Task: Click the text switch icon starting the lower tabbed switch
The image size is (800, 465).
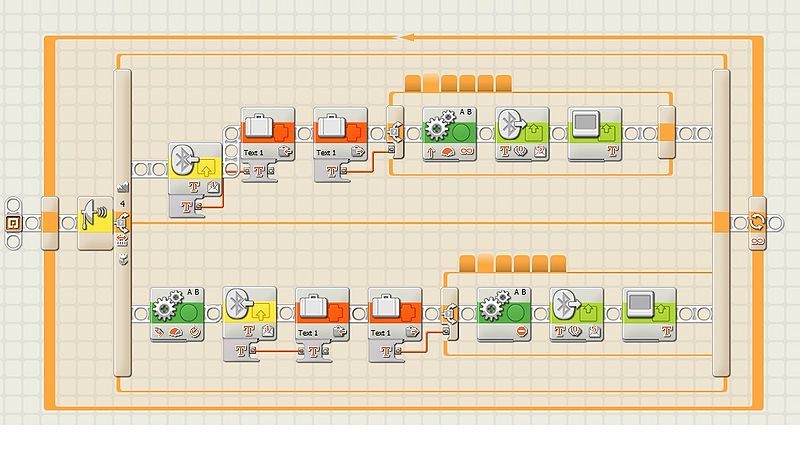Action: pyautogui.click(x=448, y=315)
